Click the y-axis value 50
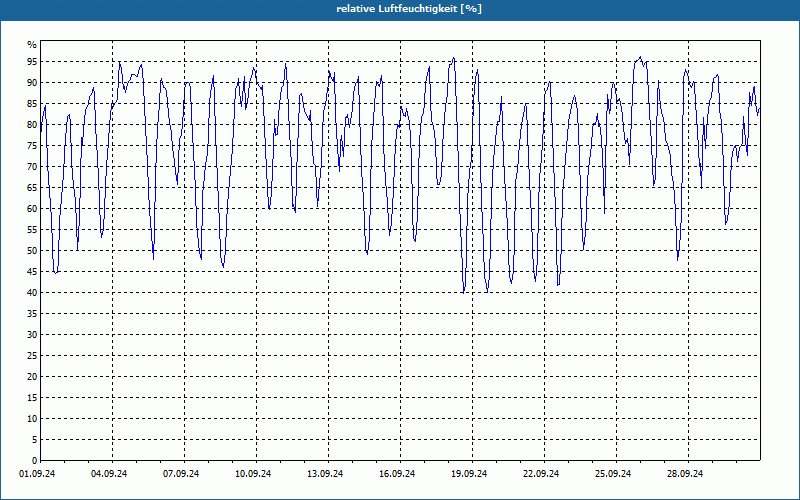The image size is (800, 500). 32,251
